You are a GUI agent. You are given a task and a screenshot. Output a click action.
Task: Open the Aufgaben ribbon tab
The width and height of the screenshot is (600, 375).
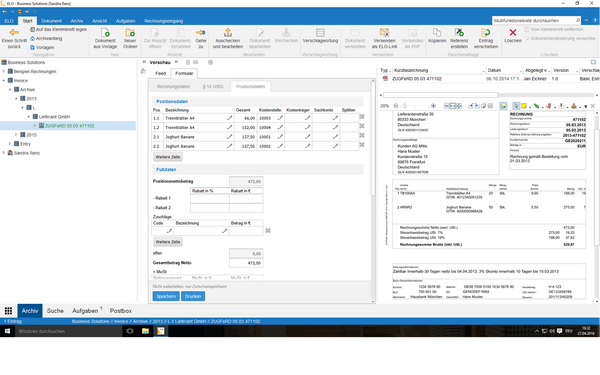pyautogui.click(x=126, y=21)
